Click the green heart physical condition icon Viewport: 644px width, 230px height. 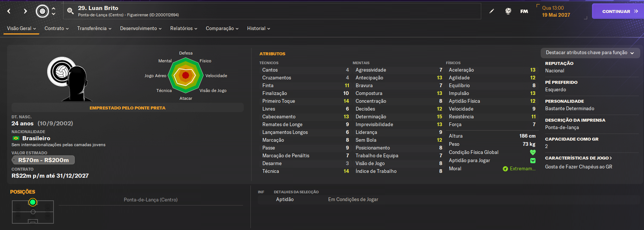[533, 152]
